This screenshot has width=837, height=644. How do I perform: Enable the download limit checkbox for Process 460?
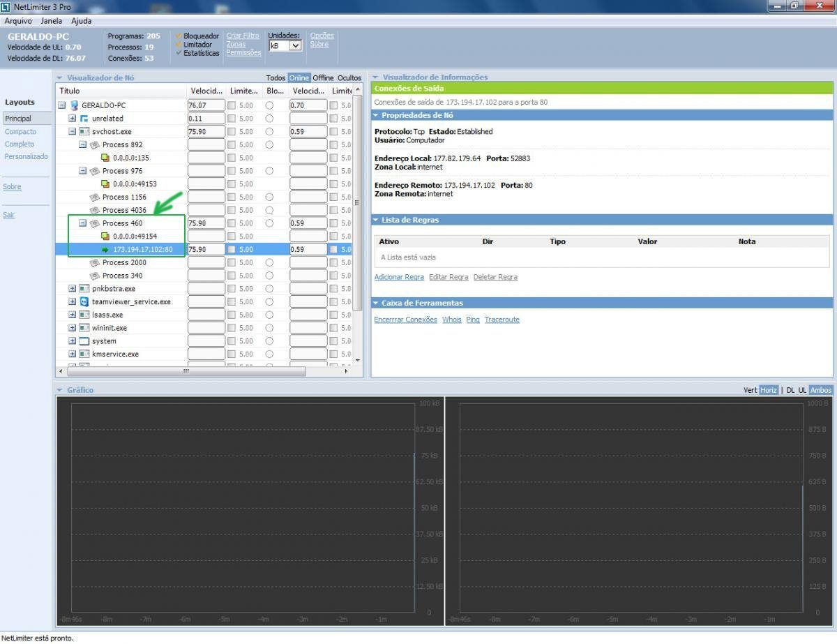point(231,223)
